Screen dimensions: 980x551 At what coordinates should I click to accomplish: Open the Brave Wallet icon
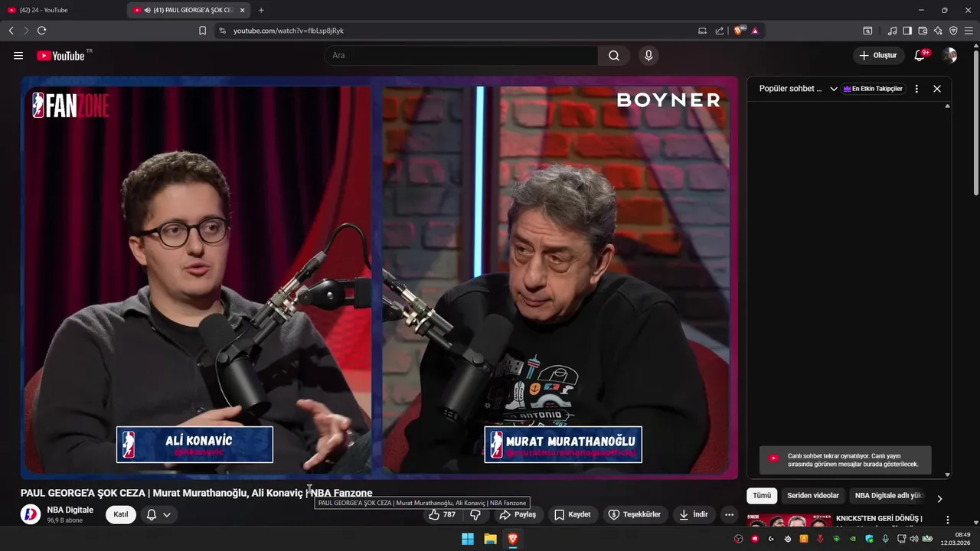point(923,31)
